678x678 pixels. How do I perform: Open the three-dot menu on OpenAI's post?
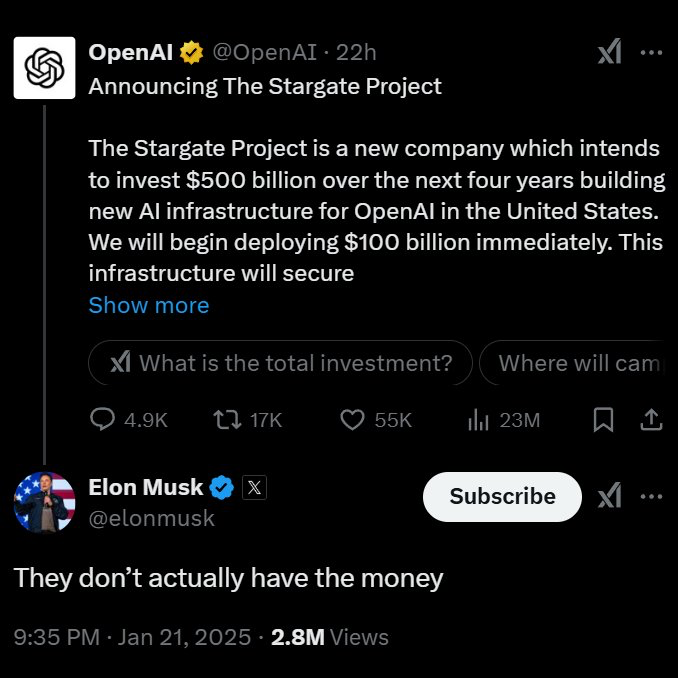pos(651,53)
